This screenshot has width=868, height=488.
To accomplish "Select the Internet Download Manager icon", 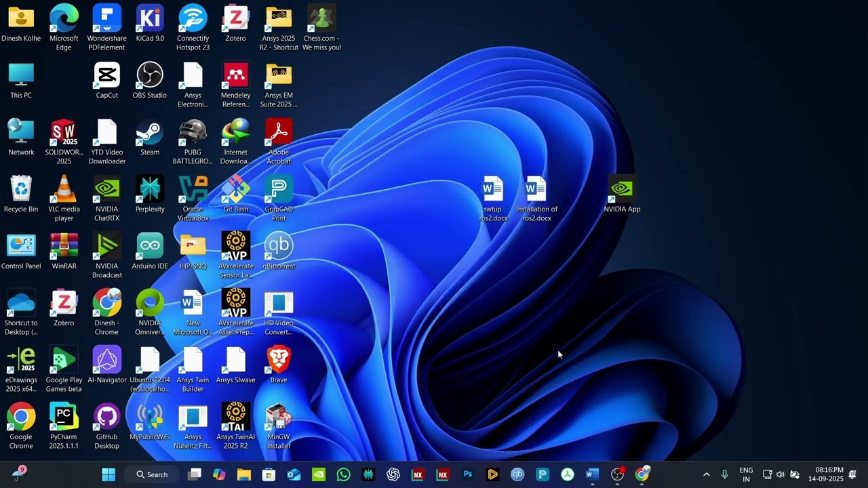I will 235,142.
